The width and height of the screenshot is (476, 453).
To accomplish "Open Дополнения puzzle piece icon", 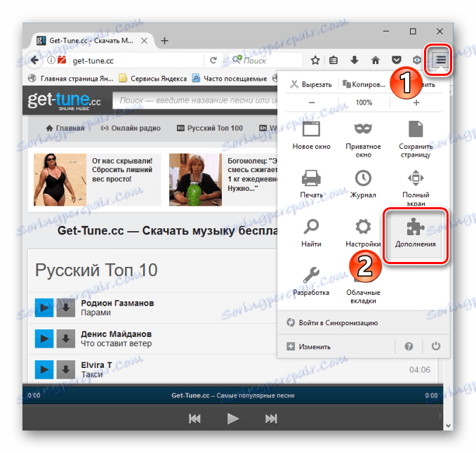I will coord(415,235).
